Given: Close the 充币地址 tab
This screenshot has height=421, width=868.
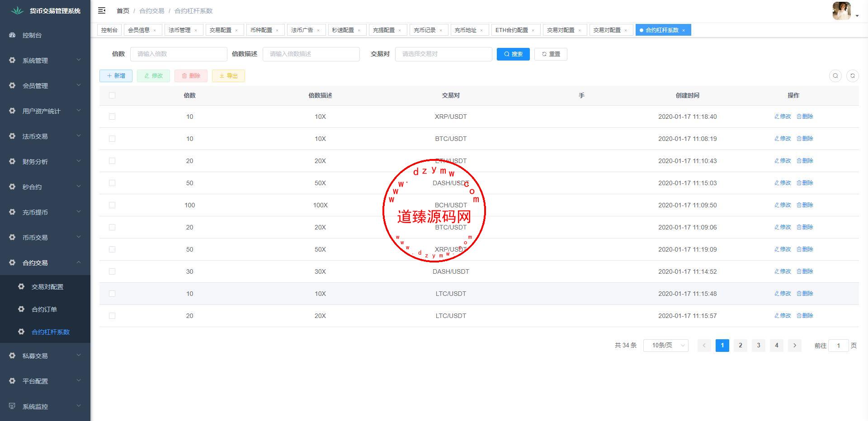Looking at the screenshot, I should click(x=481, y=30).
